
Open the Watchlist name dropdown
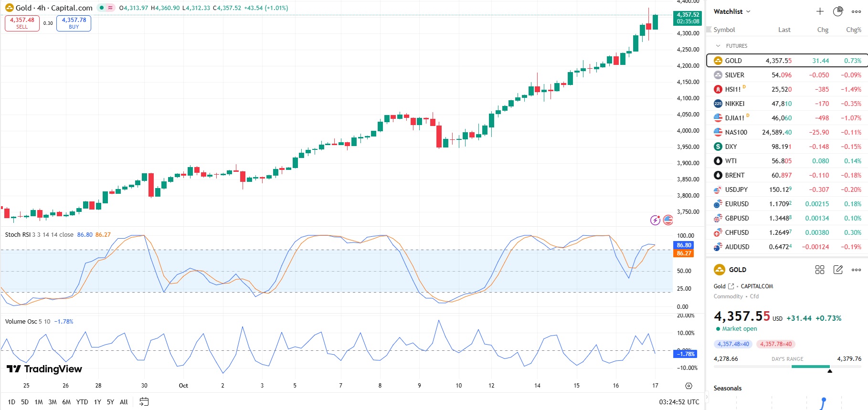click(x=732, y=11)
